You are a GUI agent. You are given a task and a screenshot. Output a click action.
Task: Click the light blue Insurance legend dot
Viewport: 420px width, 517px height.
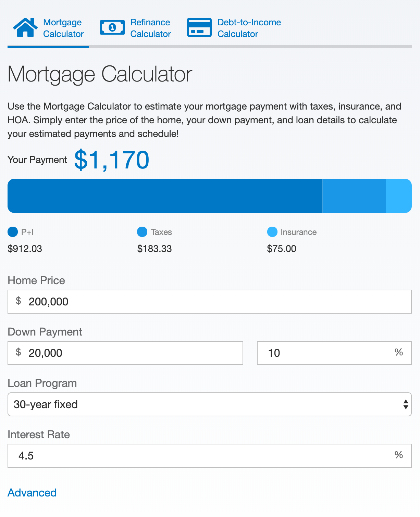pos(272,232)
